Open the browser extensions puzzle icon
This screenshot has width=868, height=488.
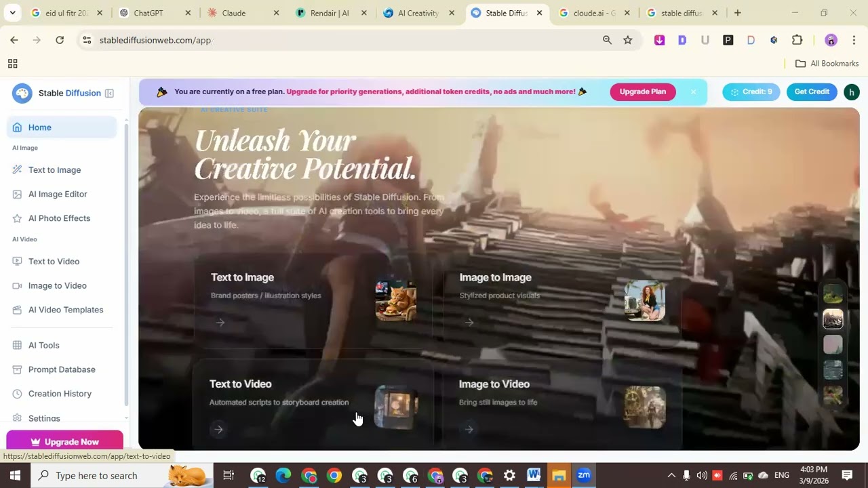(797, 40)
